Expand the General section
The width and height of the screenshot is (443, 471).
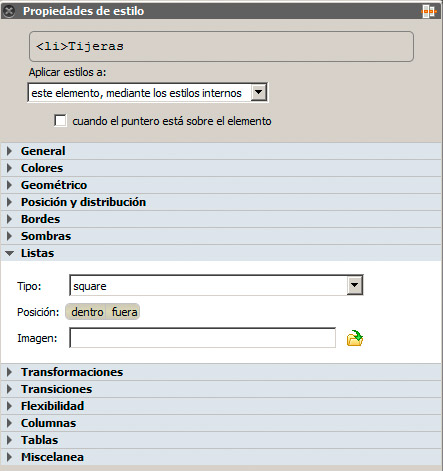tap(221, 151)
